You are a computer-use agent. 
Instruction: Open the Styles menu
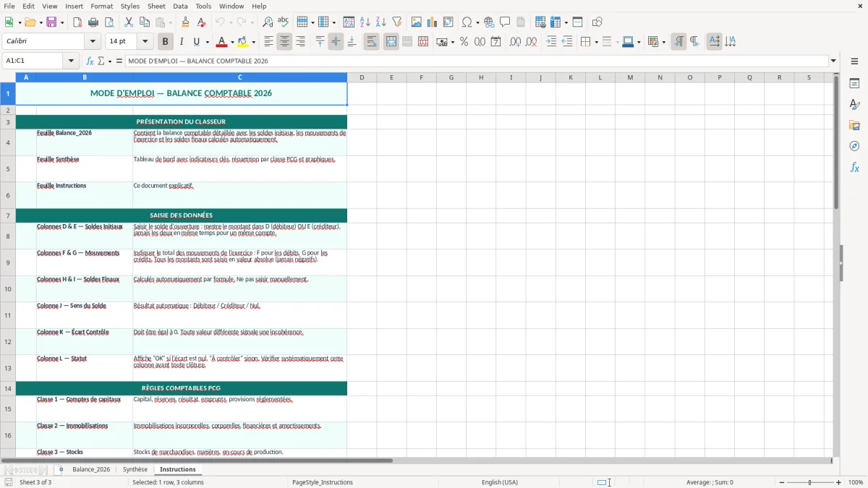click(x=130, y=6)
